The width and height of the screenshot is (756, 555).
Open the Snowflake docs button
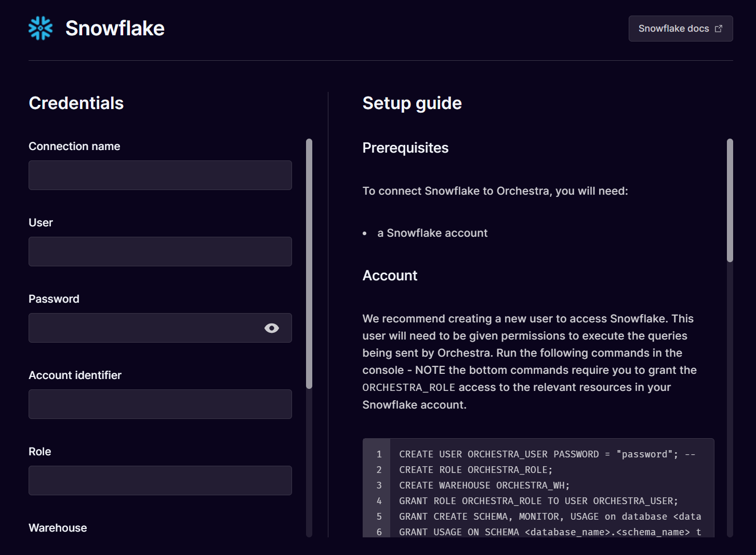(x=681, y=29)
